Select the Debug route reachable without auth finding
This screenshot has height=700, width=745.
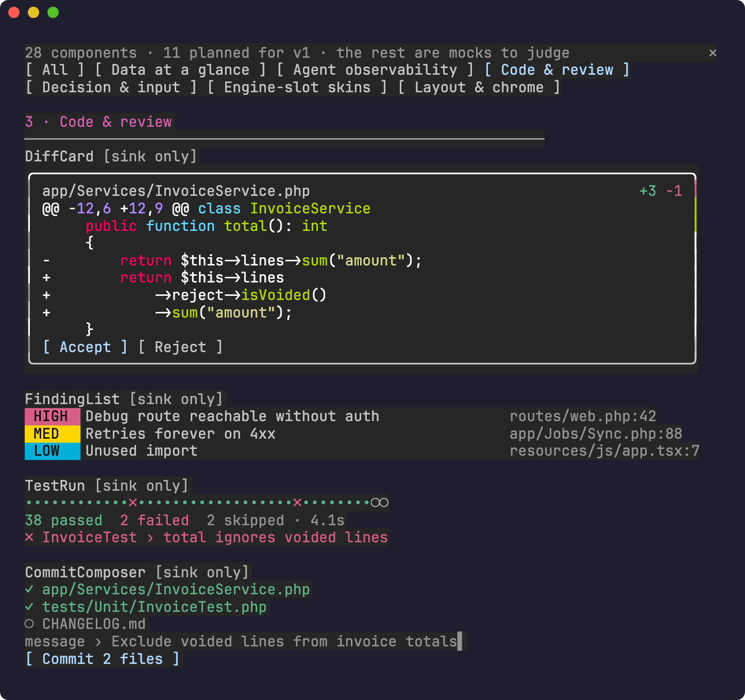(x=232, y=416)
